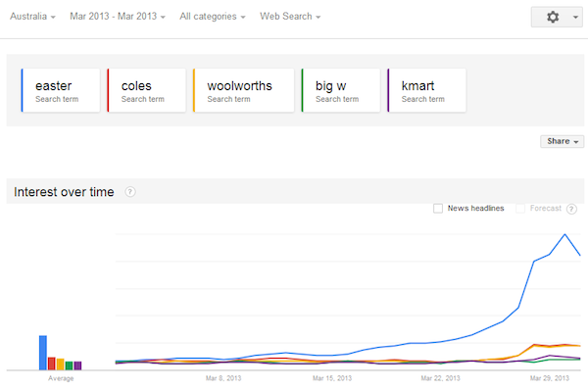588x390 pixels.
Task: Click the peak of the blue easter line
Action: [564, 234]
